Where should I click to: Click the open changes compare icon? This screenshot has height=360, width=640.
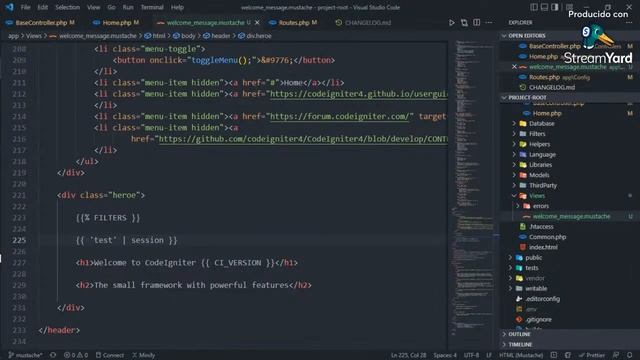coord(464,23)
